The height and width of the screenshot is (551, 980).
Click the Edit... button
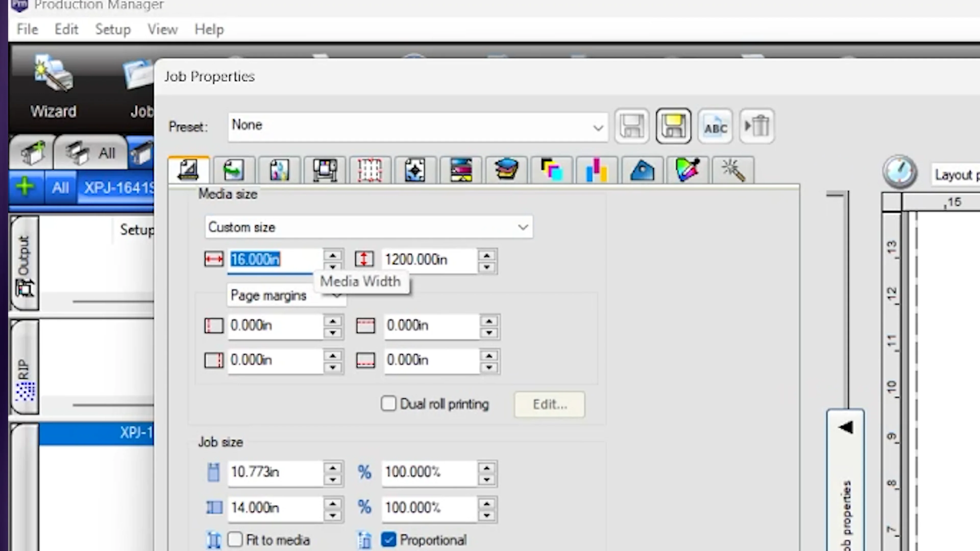549,405
